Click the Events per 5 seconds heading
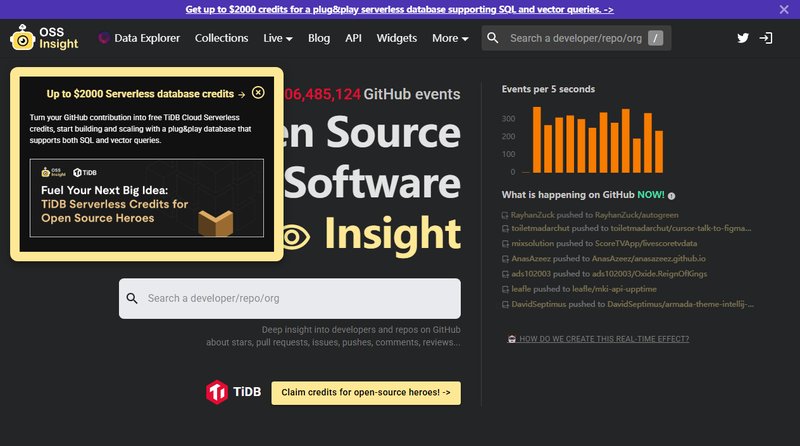 click(x=548, y=89)
